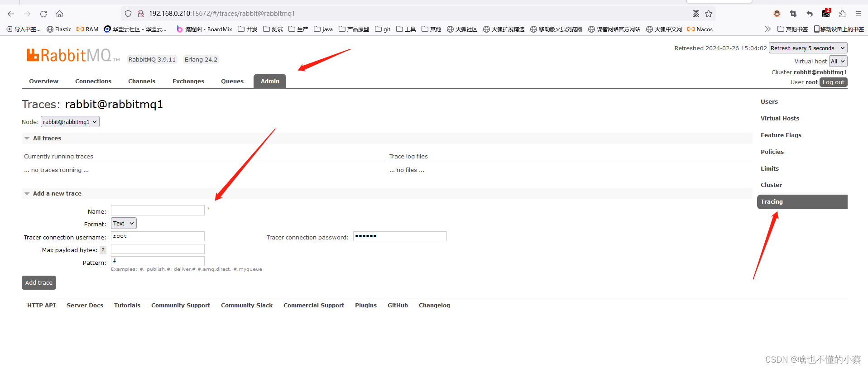The image size is (868, 368).
Task: Open Virtual Hosts in the admin sidebar
Action: point(780,119)
